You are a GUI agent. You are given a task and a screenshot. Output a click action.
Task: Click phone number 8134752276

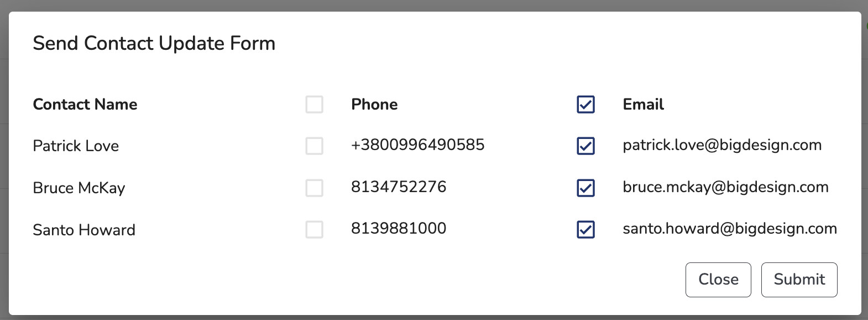tap(399, 187)
